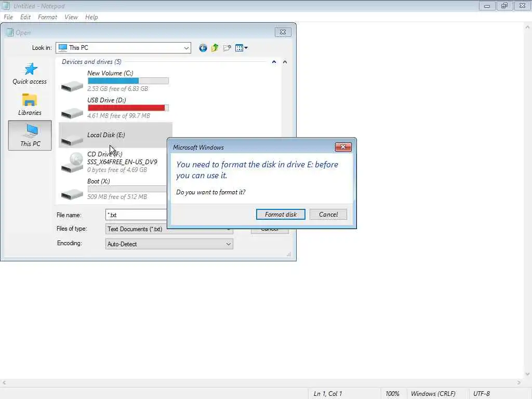Click USB Drive red usage bar
This screenshot has height=399, width=532.
[x=128, y=108]
